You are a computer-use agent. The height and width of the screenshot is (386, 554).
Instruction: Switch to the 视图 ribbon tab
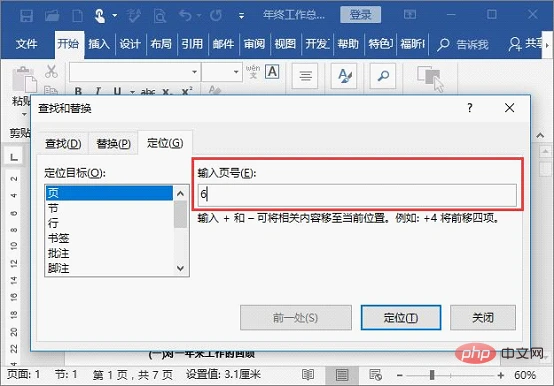click(285, 44)
